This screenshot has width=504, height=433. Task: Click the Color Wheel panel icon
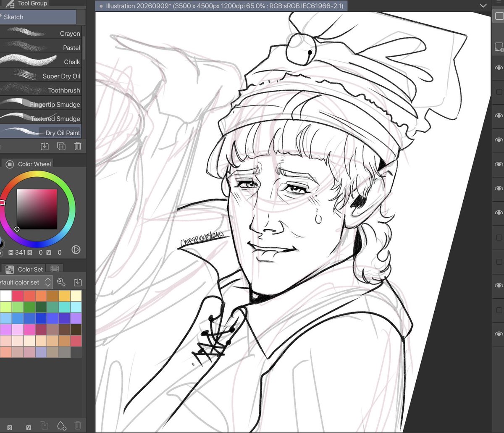[x=10, y=164]
